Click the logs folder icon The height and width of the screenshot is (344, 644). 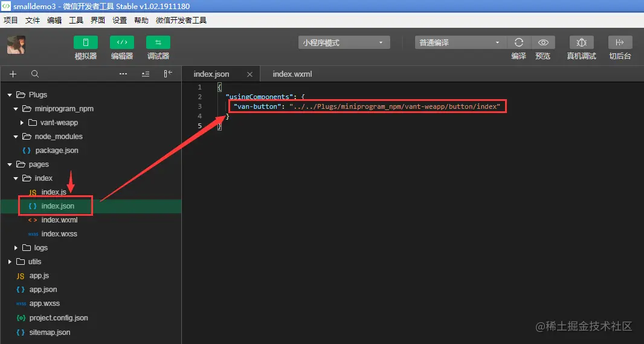pos(27,248)
